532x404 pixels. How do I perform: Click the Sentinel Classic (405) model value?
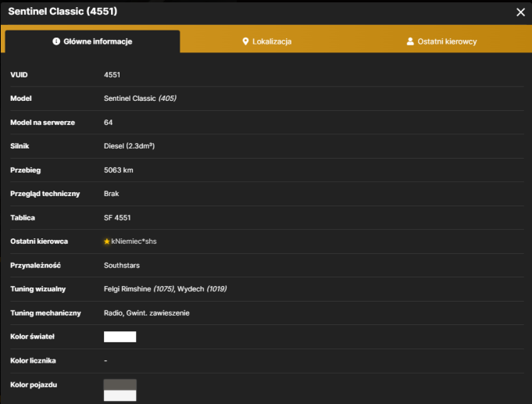tap(140, 98)
